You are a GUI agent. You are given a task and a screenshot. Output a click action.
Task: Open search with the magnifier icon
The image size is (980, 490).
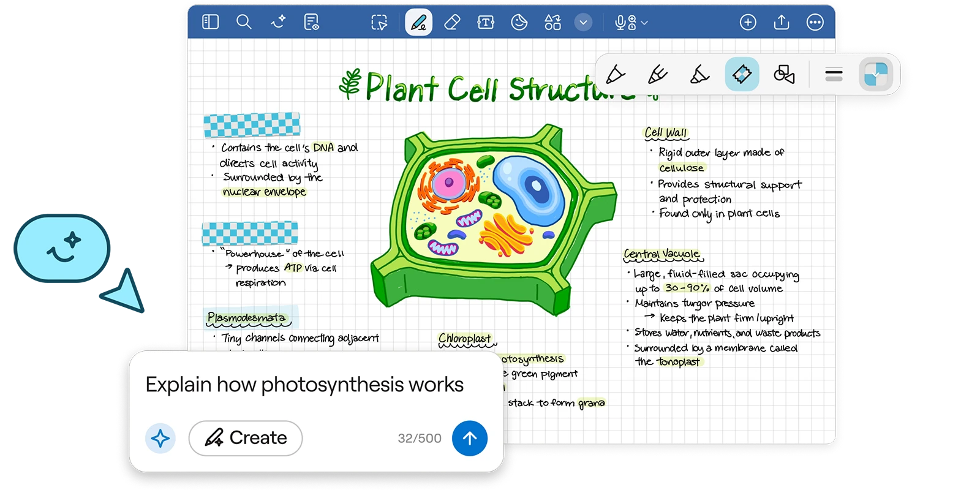244,22
